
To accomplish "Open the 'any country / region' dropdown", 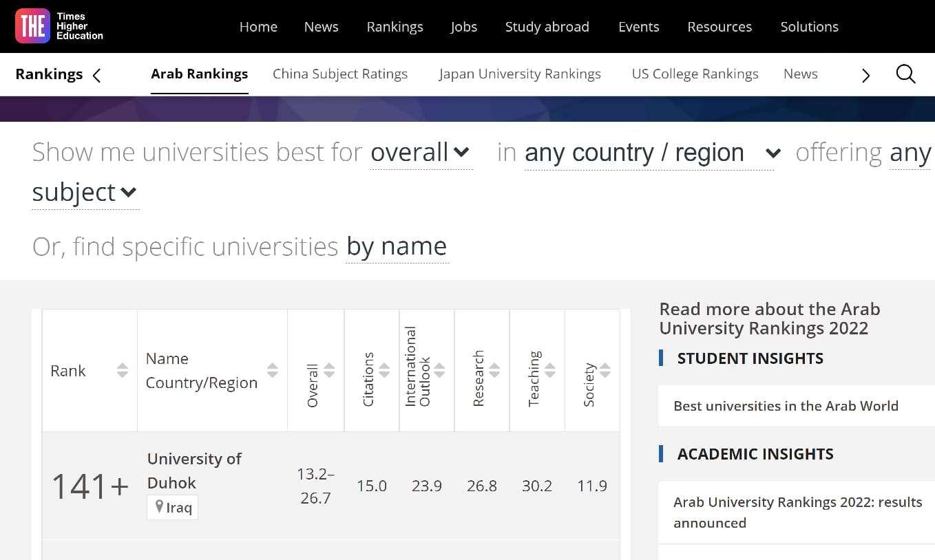I will (649, 153).
